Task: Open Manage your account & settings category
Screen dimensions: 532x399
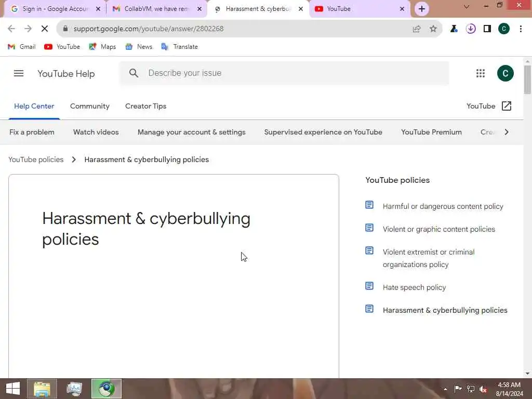Action: 191,132
